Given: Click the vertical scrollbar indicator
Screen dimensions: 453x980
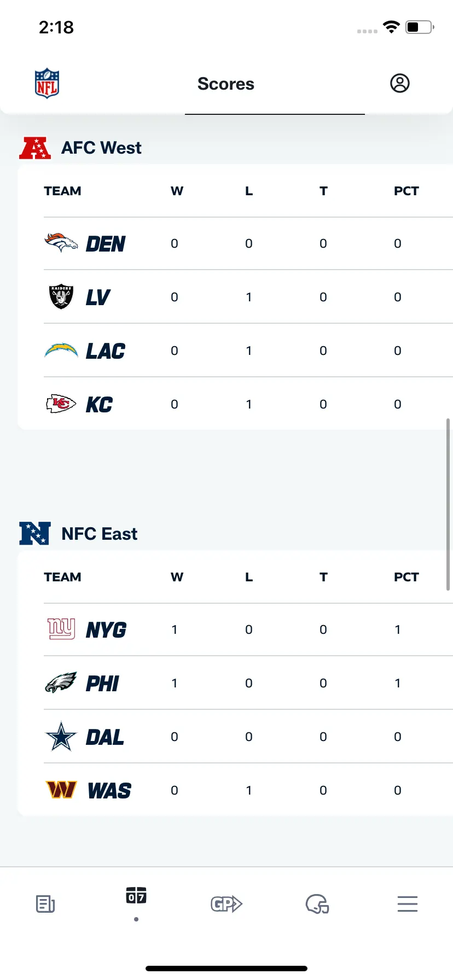Looking at the screenshot, I should click(x=448, y=504).
